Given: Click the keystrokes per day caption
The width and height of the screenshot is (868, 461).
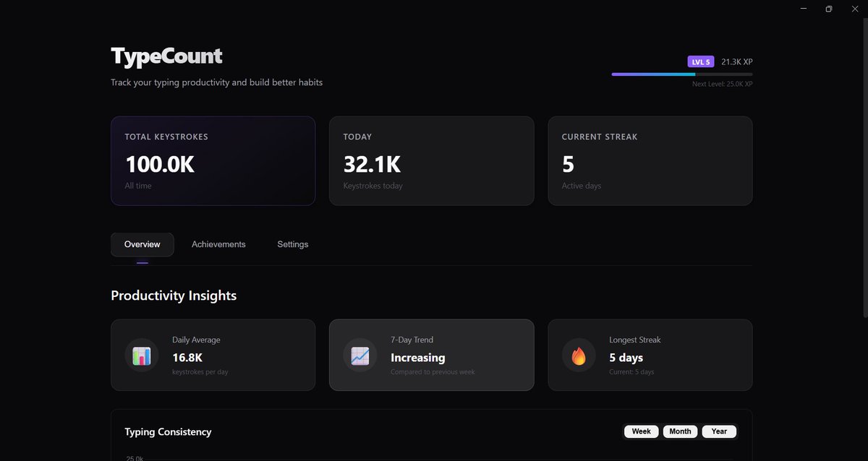Looking at the screenshot, I should [x=200, y=372].
